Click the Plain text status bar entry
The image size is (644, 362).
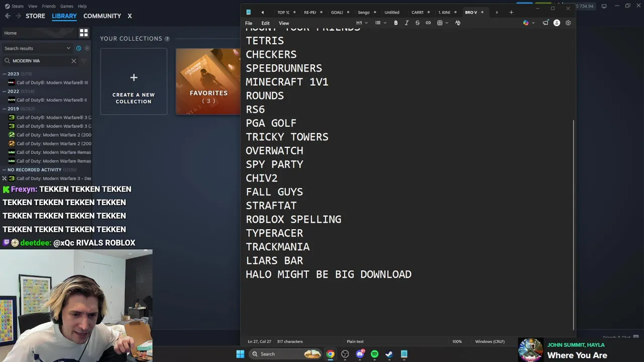(x=355, y=341)
